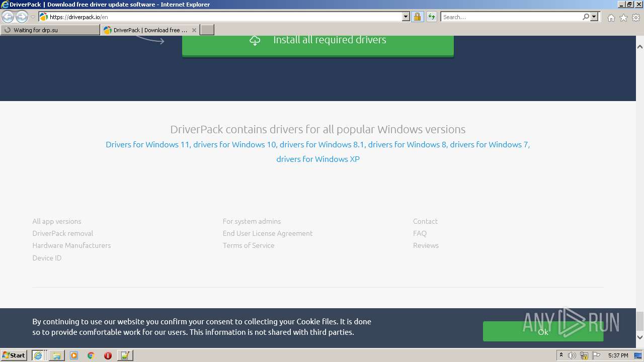The image size is (644, 362).
Task: Open Favorites star icon
Action: [623, 18]
